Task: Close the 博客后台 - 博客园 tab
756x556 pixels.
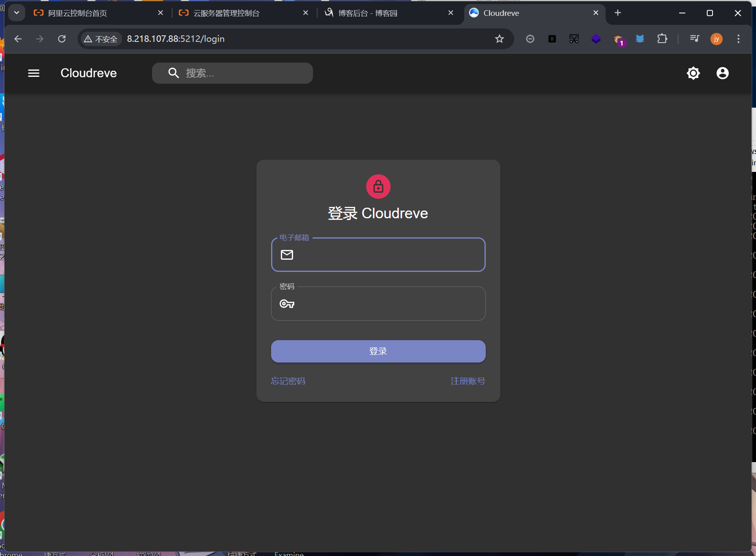Action: (451, 13)
